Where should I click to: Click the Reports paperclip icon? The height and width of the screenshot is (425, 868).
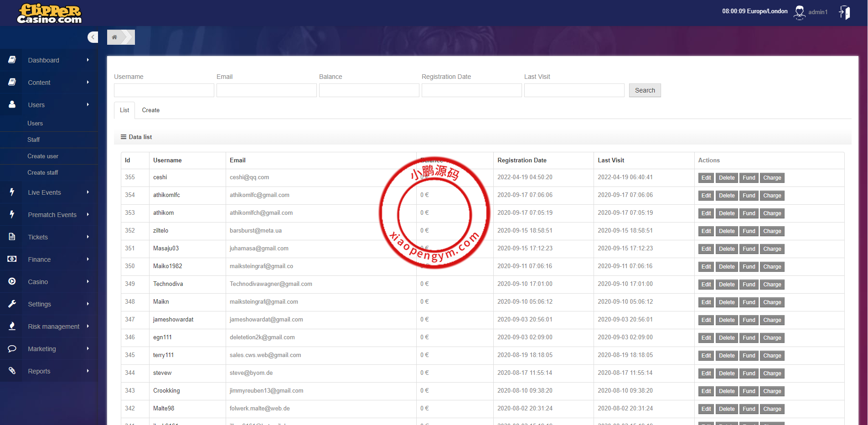12,371
